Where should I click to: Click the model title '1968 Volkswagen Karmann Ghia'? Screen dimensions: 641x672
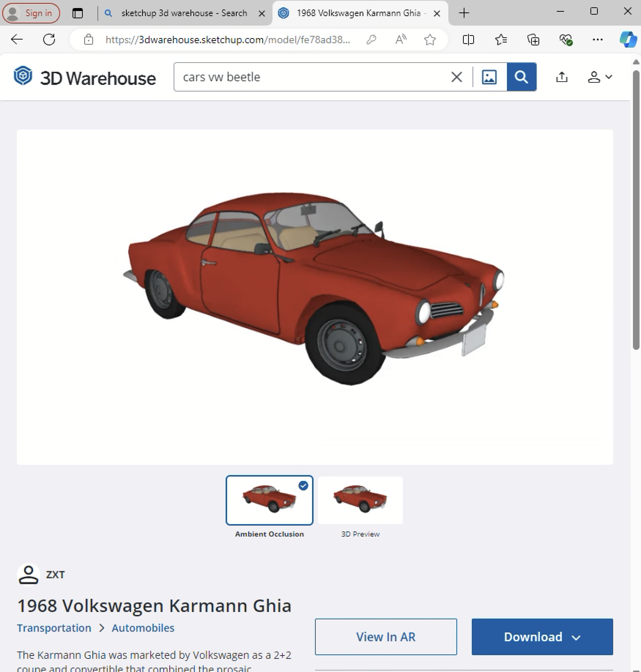(154, 606)
